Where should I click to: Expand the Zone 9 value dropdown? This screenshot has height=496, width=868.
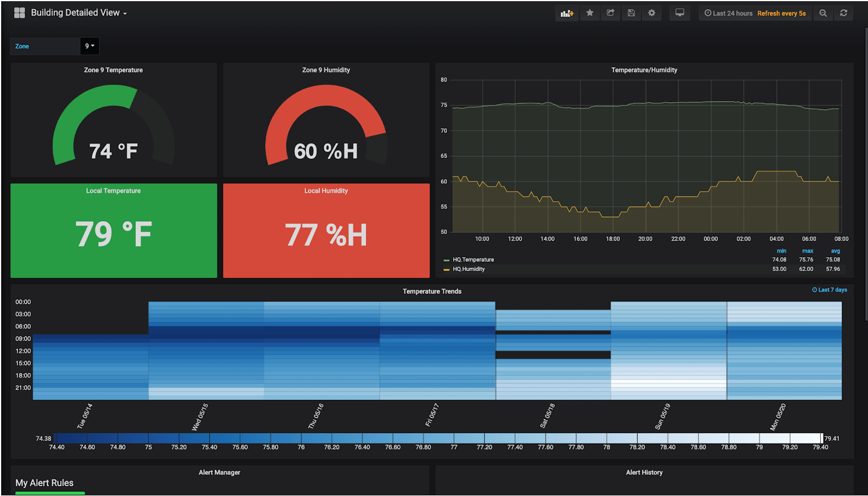[89, 46]
